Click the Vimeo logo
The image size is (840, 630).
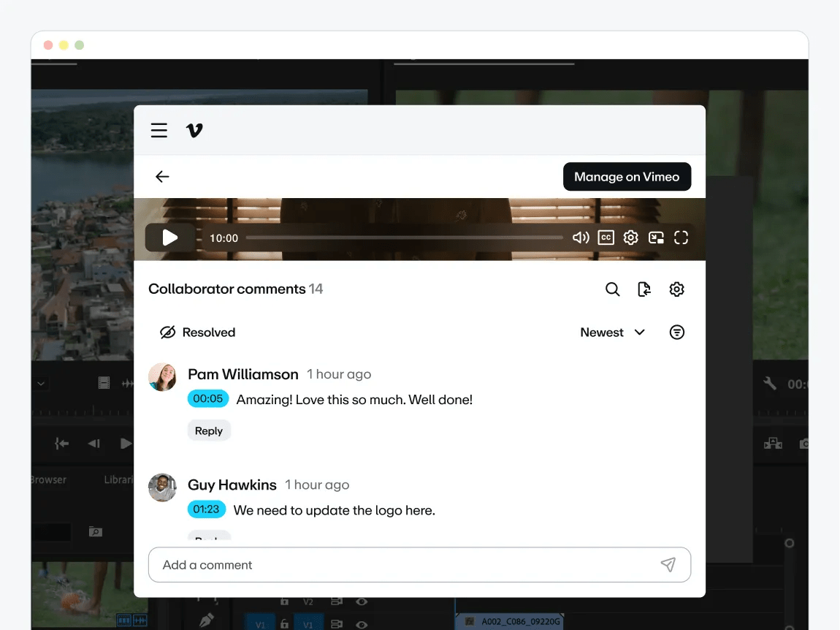(x=194, y=130)
